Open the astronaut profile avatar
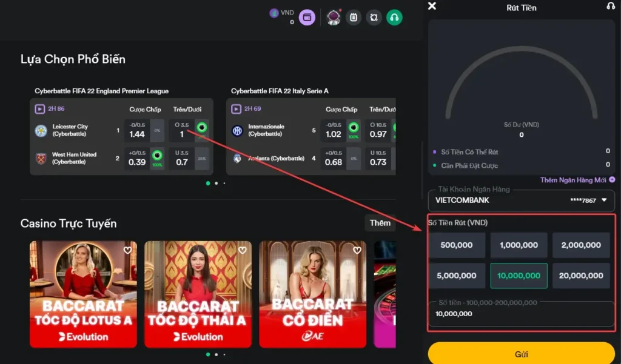621x364 pixels. [334, 18]
